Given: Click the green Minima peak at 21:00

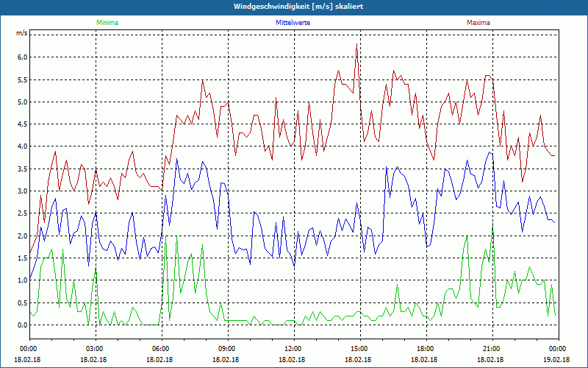Looking at the screenshot, I should (x=492, y=224).
